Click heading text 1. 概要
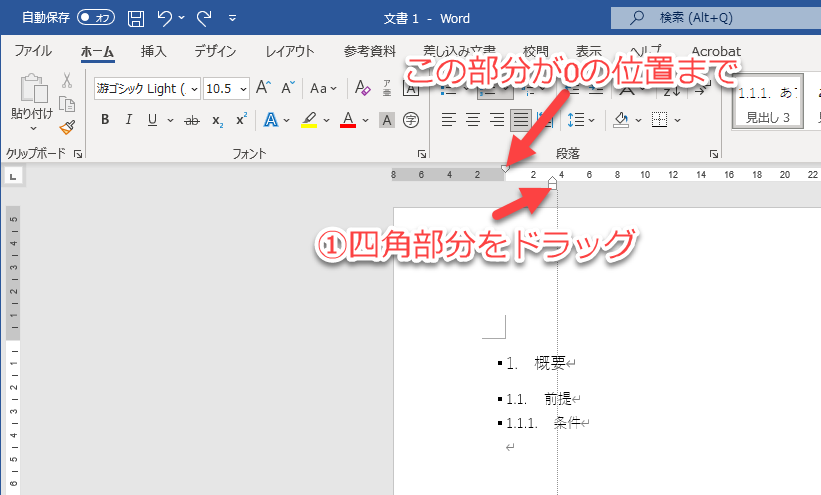 [536, 364]
